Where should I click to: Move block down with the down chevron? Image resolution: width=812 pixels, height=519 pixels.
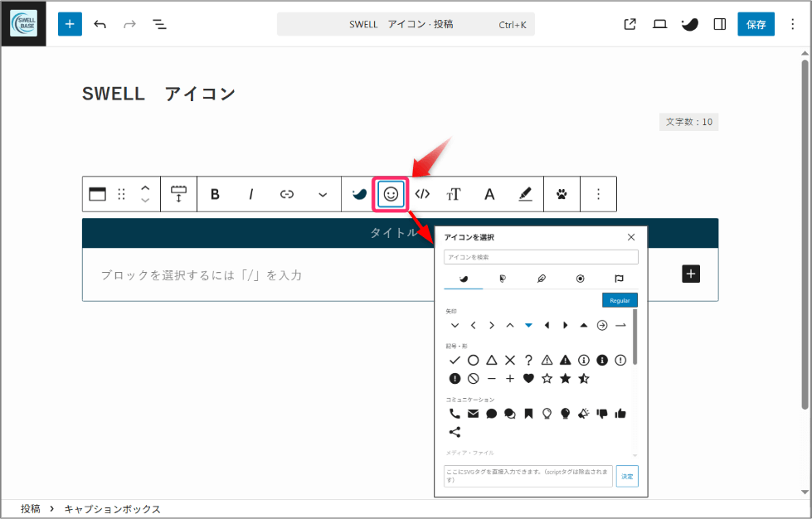pos(145,201)
